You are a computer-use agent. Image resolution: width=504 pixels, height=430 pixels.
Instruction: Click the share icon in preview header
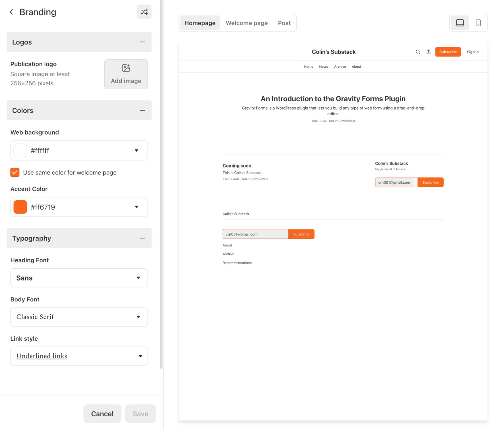pos(428,52)
